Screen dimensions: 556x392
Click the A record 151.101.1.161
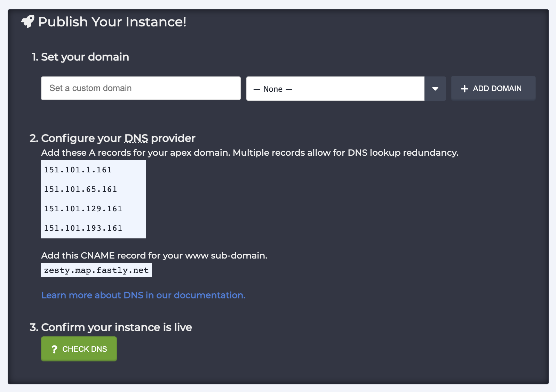coord(78,170)
